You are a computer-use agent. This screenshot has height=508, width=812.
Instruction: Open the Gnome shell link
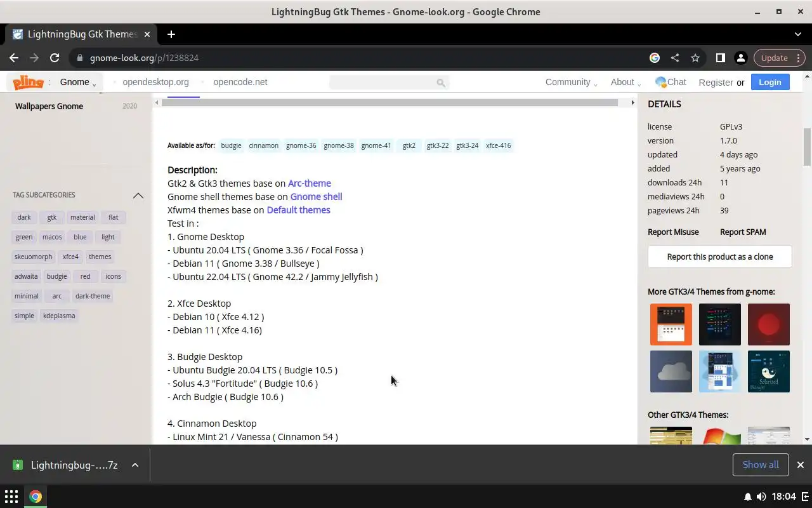coord(316,196)
